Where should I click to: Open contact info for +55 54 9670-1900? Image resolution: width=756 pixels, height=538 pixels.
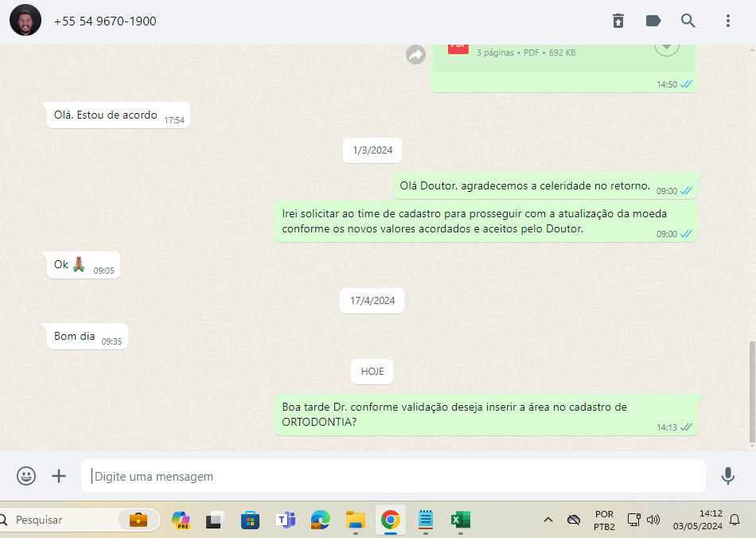point(105,21)
